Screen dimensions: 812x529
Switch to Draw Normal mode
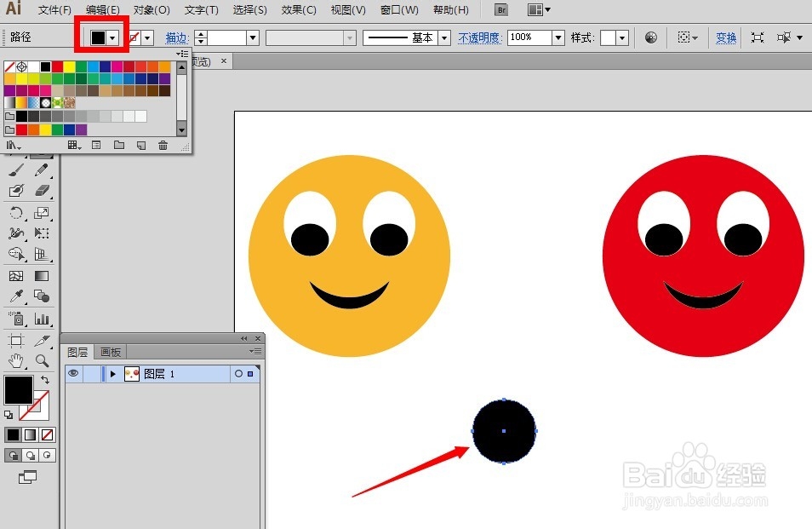pos(13,455)
